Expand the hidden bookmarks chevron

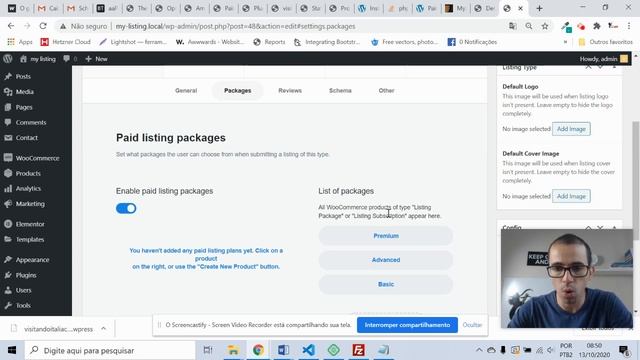click(x=565, y=42)
